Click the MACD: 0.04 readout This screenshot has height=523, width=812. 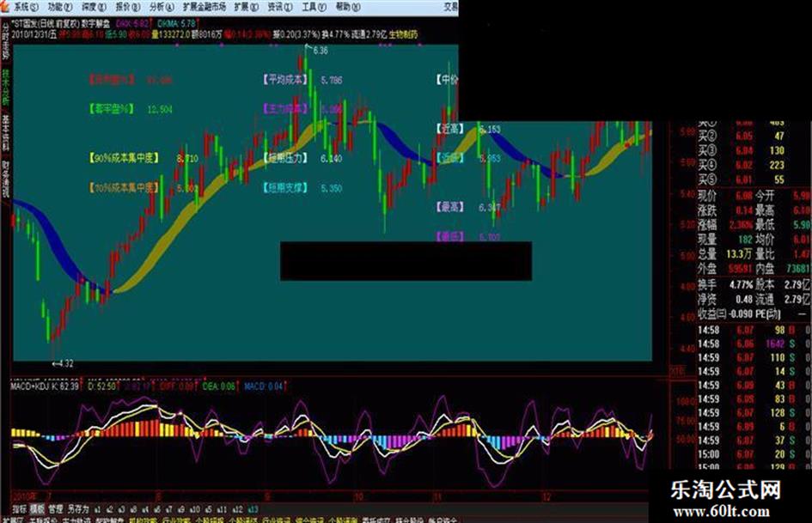coord(264,386)
